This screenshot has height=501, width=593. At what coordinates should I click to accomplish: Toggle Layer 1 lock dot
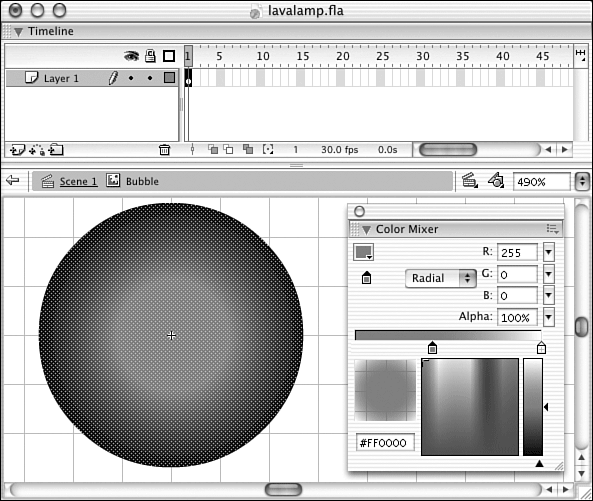[x=150, y=78]
